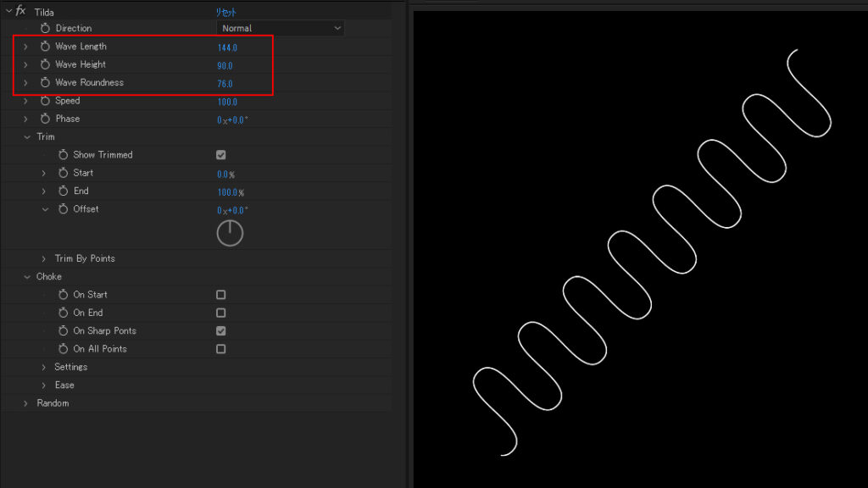Click the Speed value 100.0

point(227,102)
